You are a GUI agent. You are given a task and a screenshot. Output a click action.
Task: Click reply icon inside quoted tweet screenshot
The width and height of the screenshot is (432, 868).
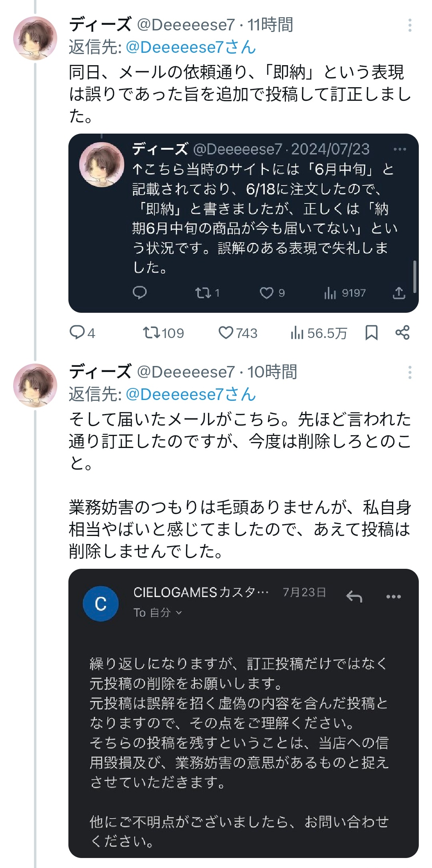tap(140, 293)
